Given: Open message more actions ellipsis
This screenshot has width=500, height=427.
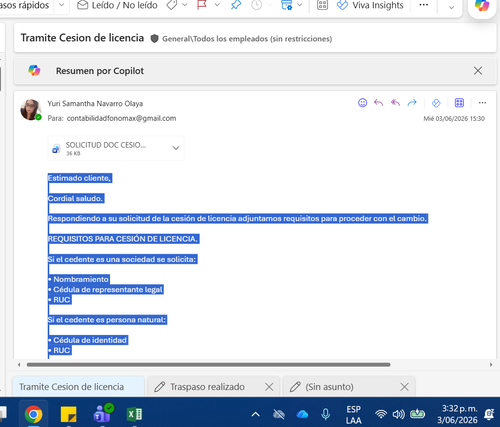Looking at the screenshot, I should [x=482, y=103].
